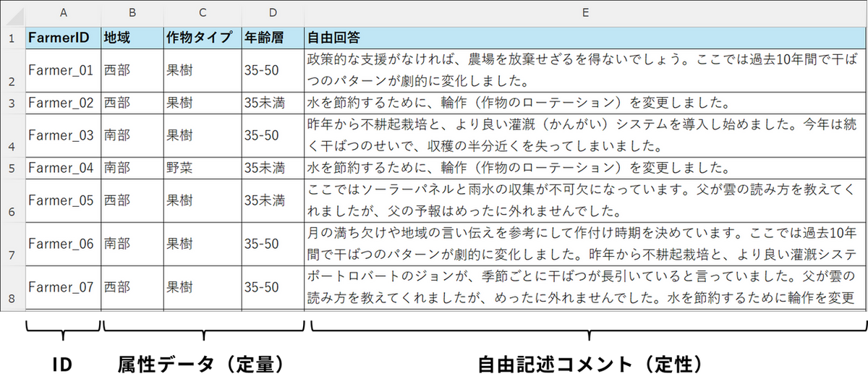Select row 4 header

[x=12, y=135]
